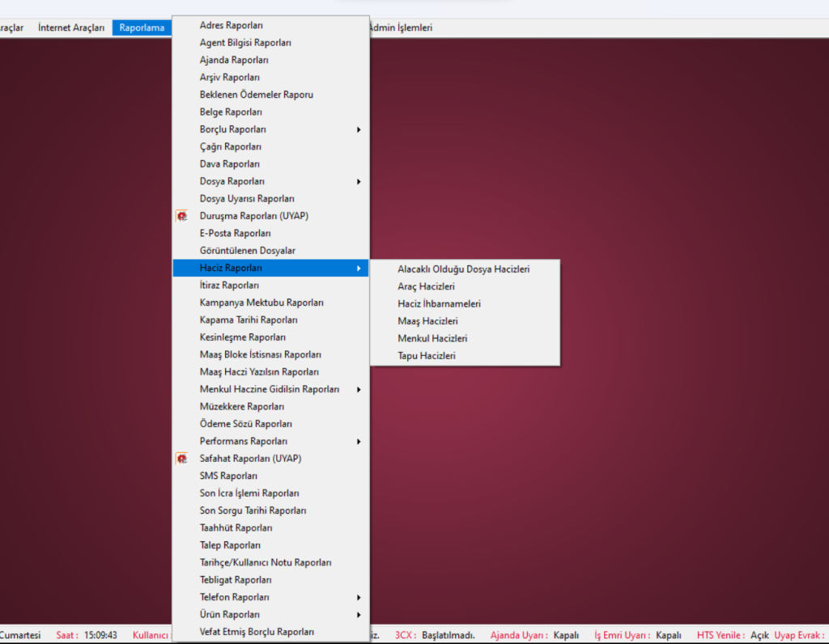Click the Safahat Raporları (UYAP) icon

[x=182, y=459]
